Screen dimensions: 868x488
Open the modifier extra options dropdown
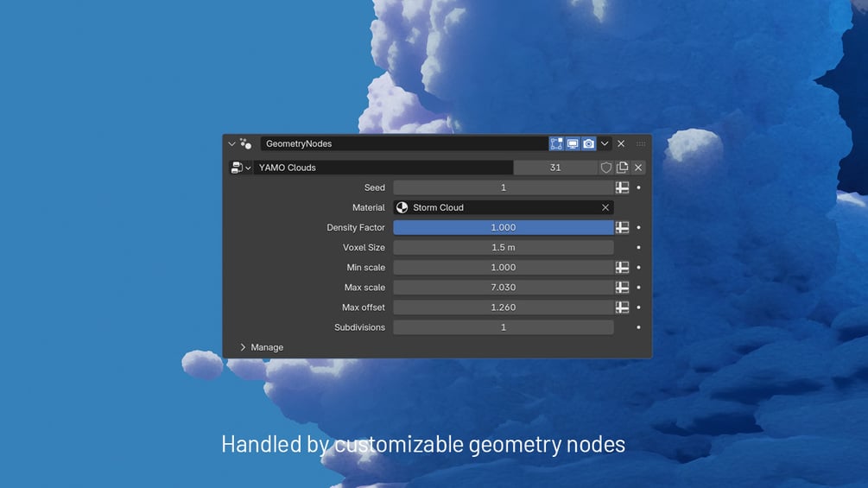(605, 144)
